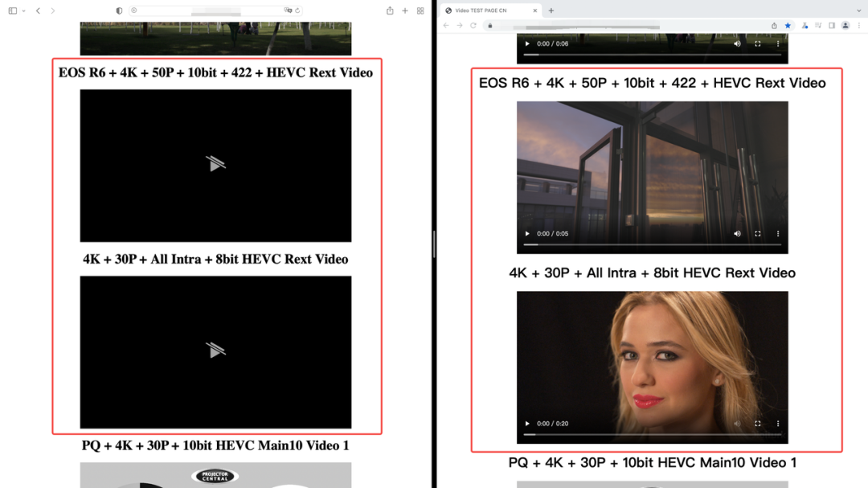Click Chrome heading 'PQ + 4K + 30P + 10bit'

coord(652,462)
